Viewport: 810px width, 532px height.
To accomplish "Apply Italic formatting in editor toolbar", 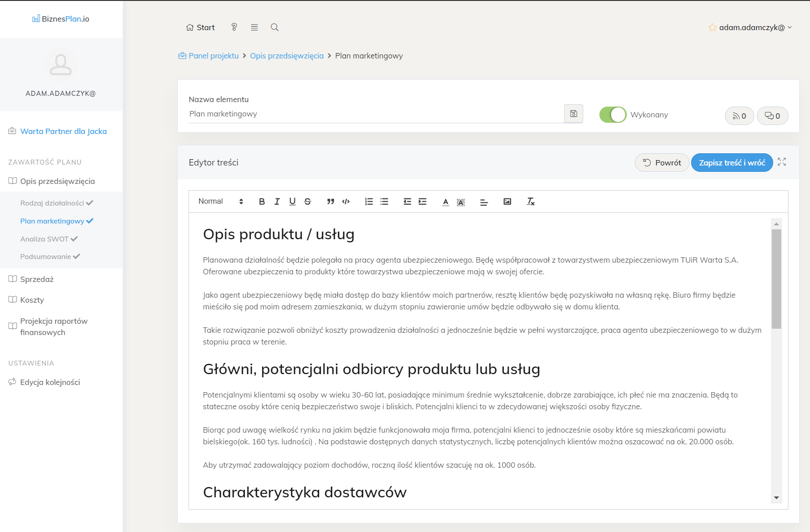I will pos(277,201).
